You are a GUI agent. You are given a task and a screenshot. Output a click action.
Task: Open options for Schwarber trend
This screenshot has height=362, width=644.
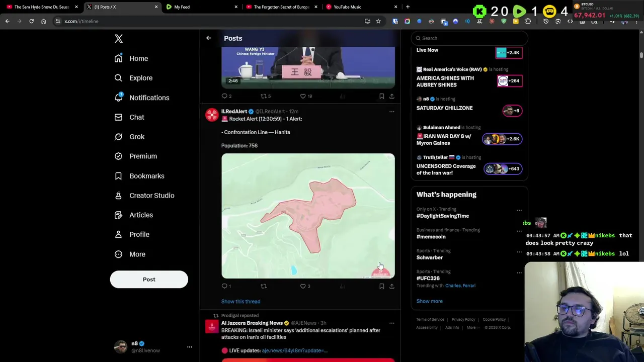click(x=519, y=252)
